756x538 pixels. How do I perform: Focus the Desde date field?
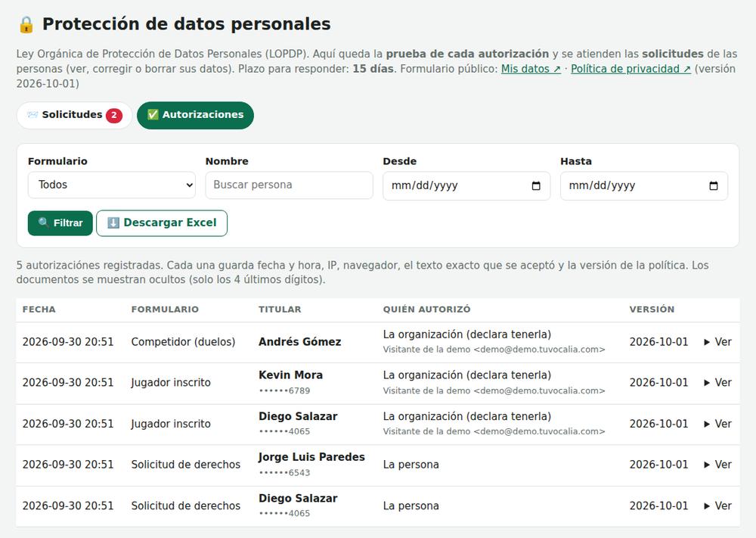(x=466, y=186)
